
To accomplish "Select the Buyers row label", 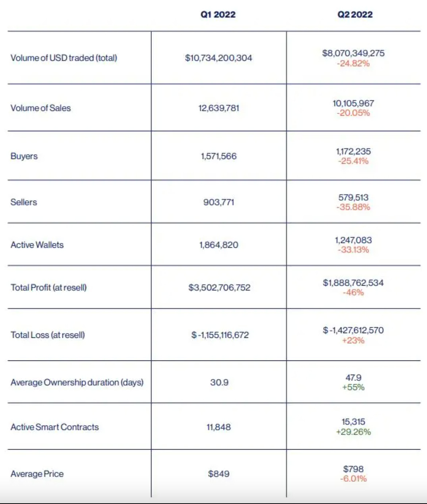I will coord(24,156).
